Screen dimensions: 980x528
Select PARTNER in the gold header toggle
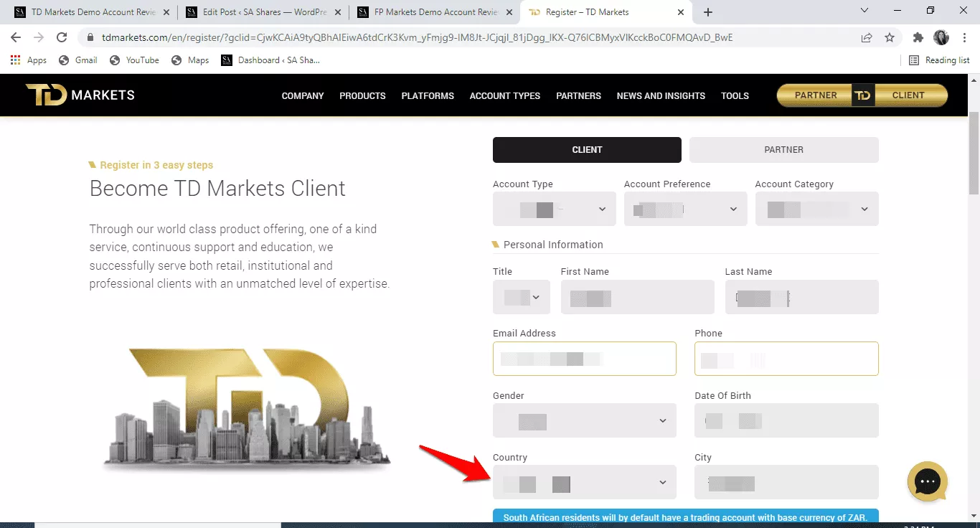816,95
